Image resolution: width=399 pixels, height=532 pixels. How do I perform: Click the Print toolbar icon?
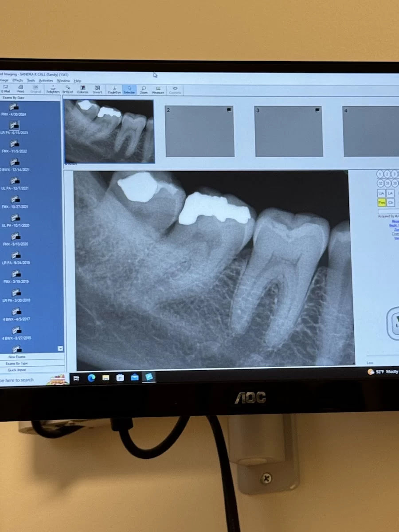20,90
